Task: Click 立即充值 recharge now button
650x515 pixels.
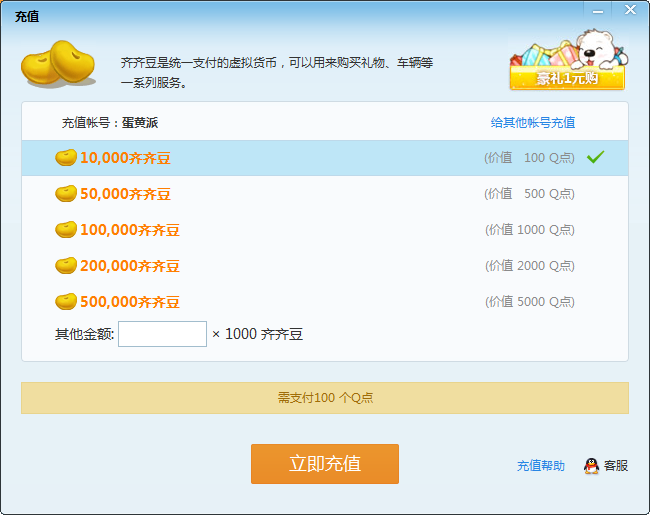Action: tap(325, 464)
